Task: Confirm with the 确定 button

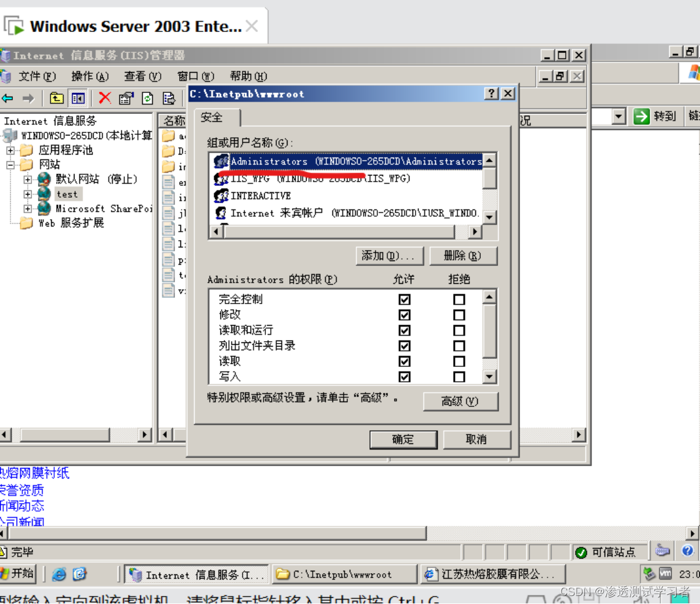Action: pyautogui.click(x=403, y=439)
